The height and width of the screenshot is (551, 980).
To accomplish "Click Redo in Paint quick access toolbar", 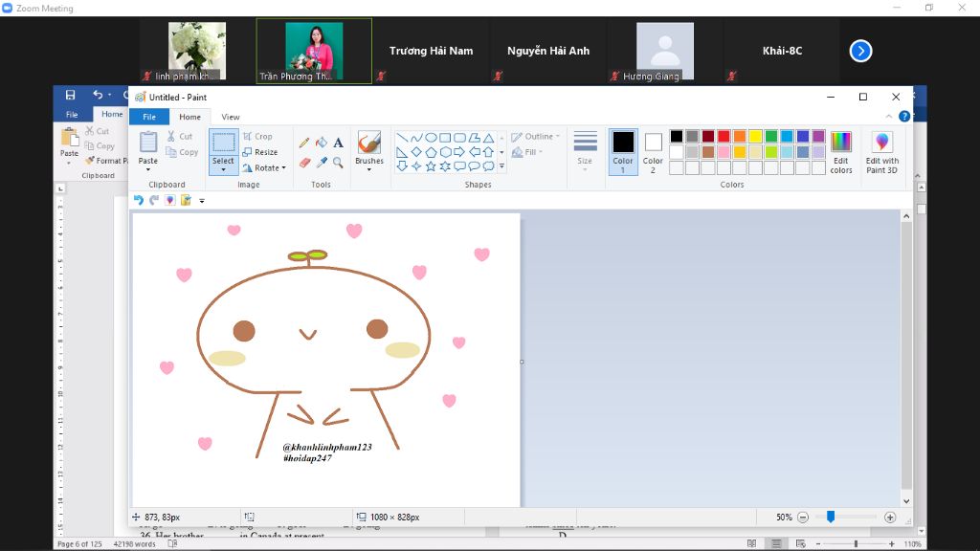I will click(x=154, y=200).
